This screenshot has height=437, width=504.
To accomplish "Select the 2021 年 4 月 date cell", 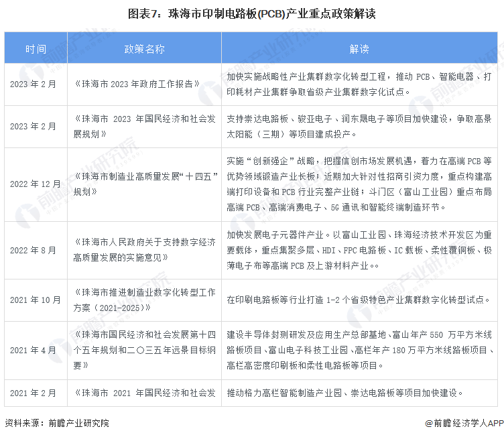I will click(36, 350).
